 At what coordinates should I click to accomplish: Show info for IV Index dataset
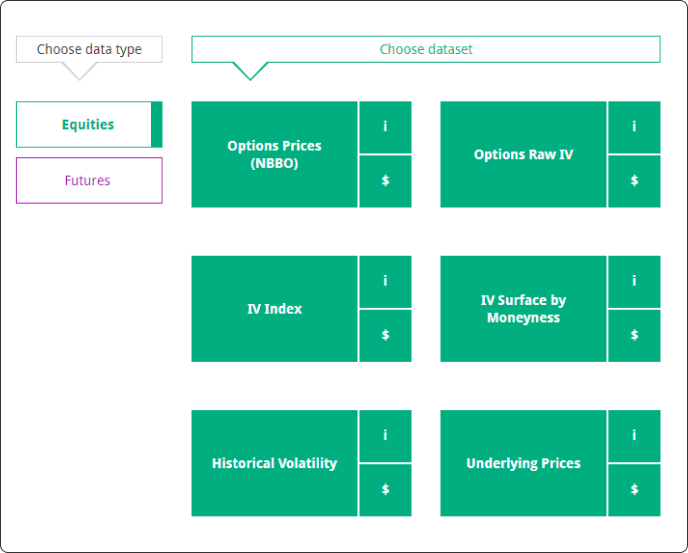pos(385,281)
